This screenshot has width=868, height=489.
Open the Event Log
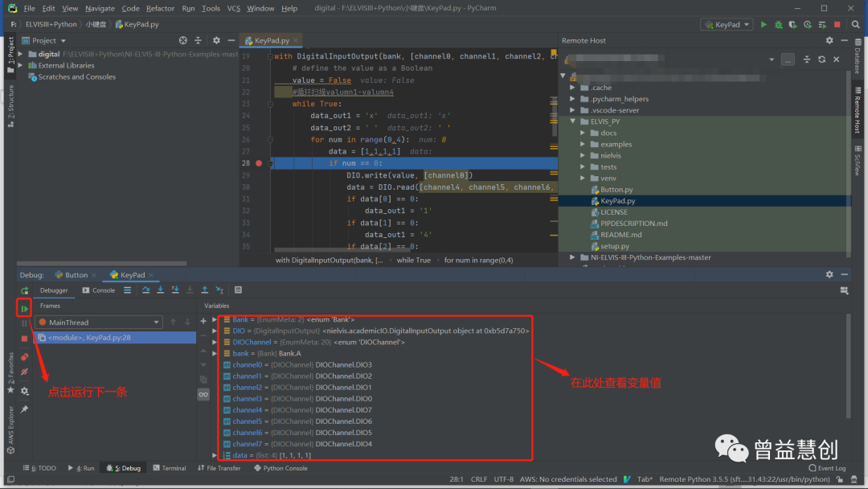coord(827,468)
